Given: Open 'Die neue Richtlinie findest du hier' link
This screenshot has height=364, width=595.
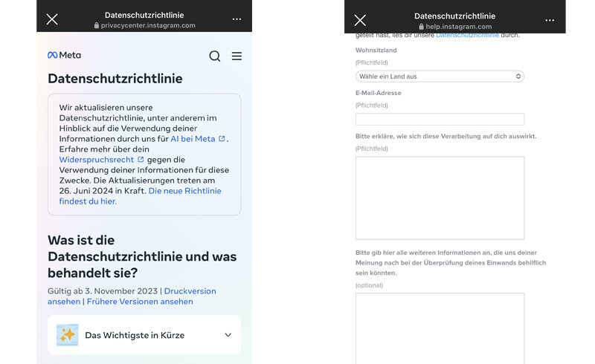Looking at the screenshot, I should 140,196.
